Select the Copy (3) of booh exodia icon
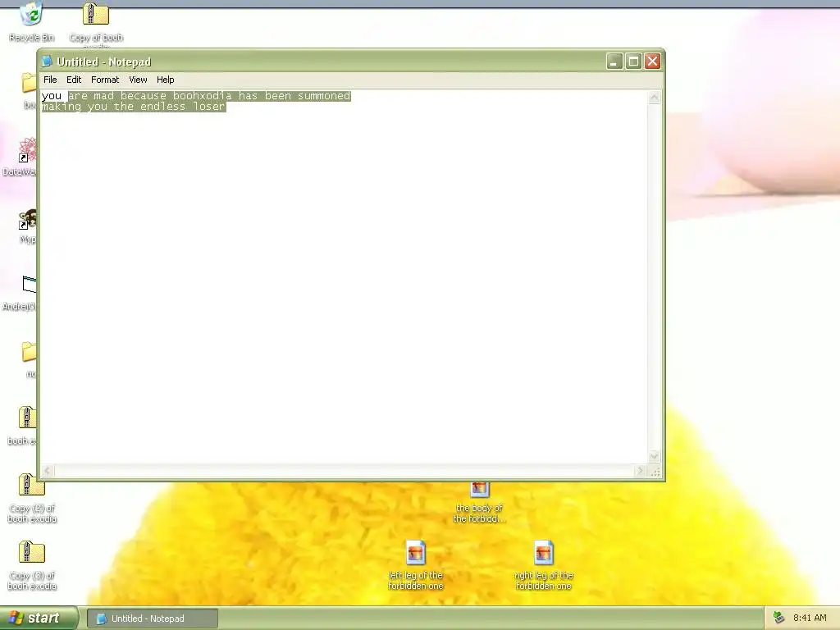Viewport: 840px width, 630px height. tap(32, 566)
